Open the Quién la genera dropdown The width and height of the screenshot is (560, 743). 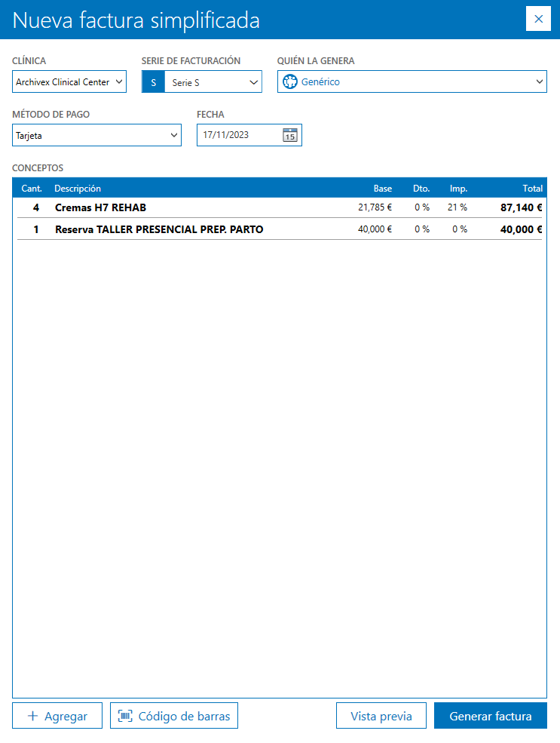(x=539, y=81)
